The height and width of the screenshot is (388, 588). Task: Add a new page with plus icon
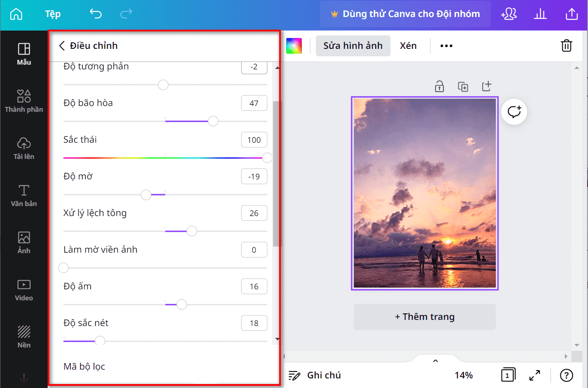pos(487,86)
